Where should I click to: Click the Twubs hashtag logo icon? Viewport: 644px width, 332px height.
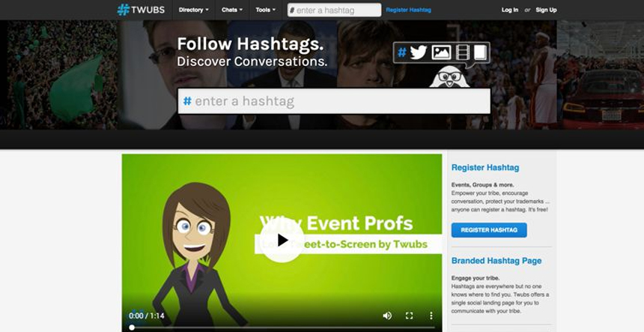tap(124, 10)
